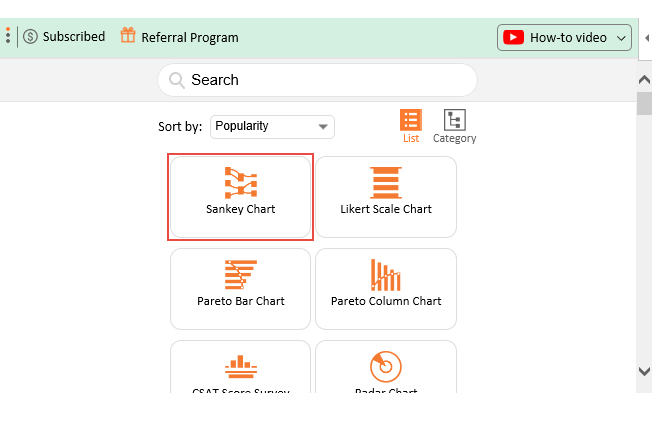Image resolution: width=652 pixels, height=423 pixels.
Task: Click the scrollbar down arrow
Action: click(644, 371)
